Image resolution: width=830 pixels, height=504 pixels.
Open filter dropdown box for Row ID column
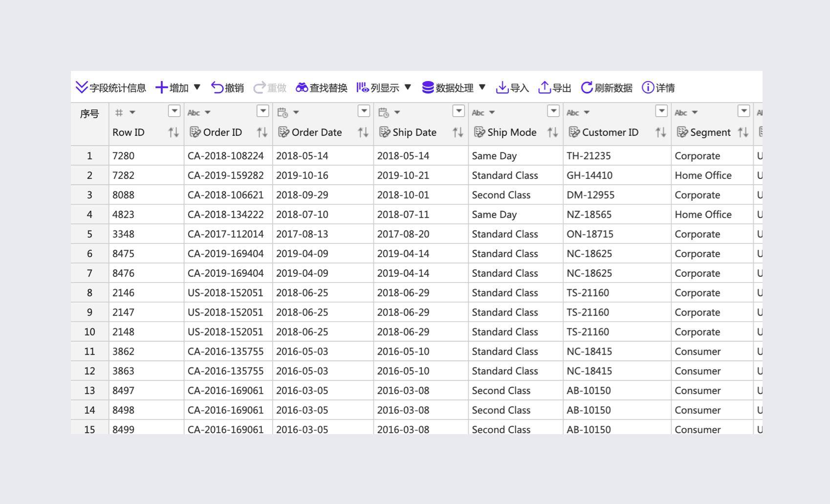pyautogui.click(x=175, y=111)
